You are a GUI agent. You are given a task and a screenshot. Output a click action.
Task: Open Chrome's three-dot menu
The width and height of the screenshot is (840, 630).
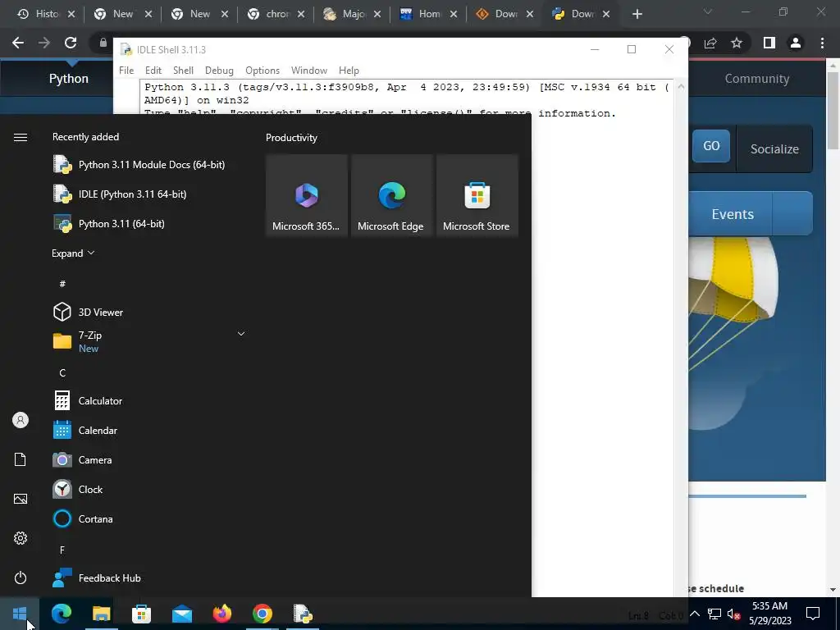(822, 43)
